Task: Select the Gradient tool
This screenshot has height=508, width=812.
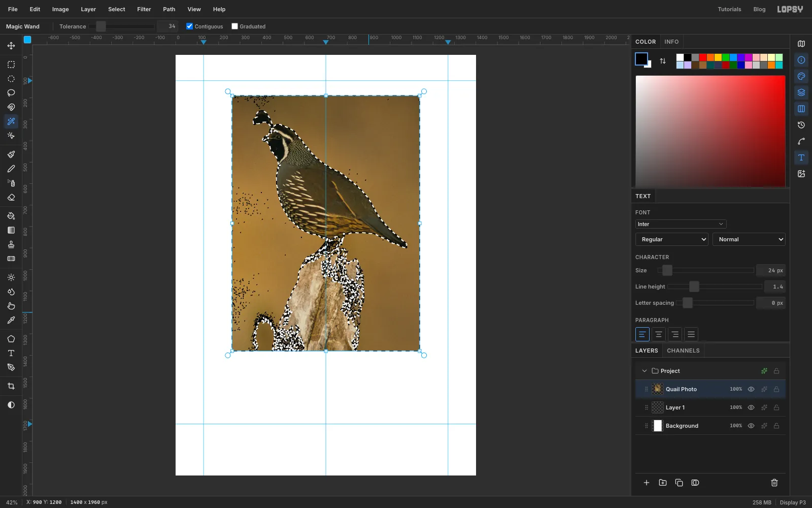Action: click(11, 230)
